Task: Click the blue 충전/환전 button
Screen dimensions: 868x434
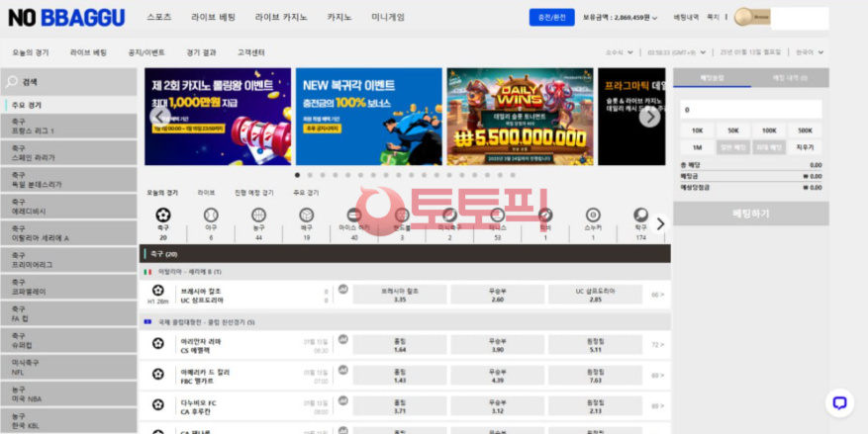Action: (551, 18)
